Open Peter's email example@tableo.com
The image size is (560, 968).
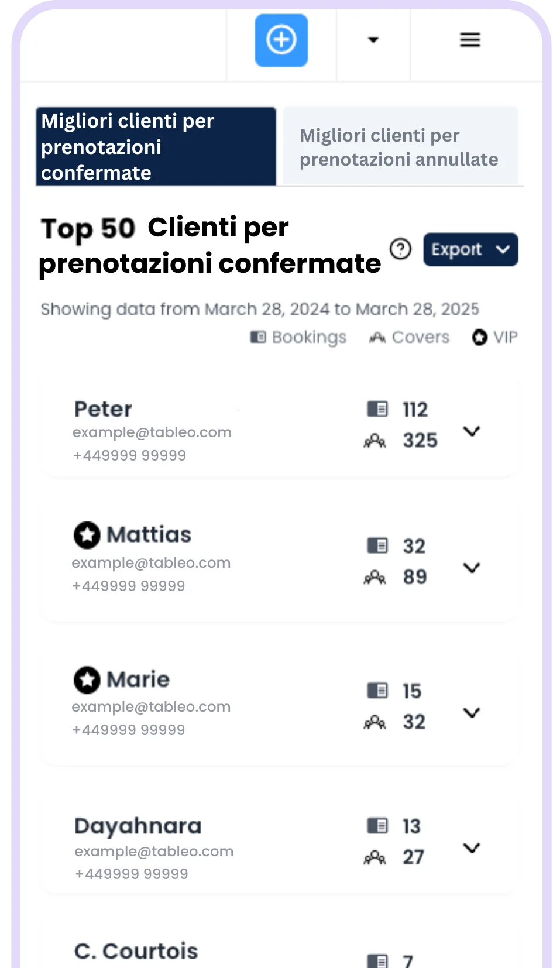152,432
